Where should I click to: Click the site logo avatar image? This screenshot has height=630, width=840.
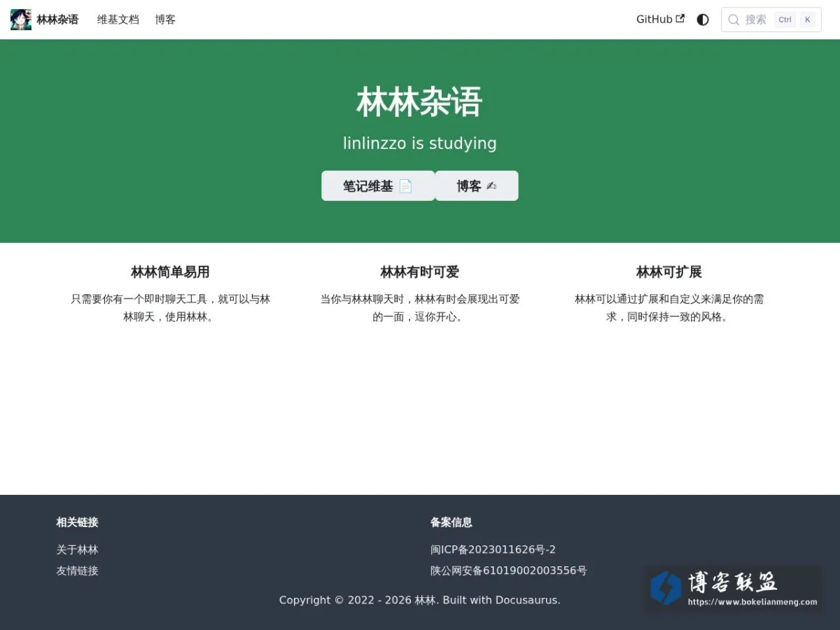point(21,20)
